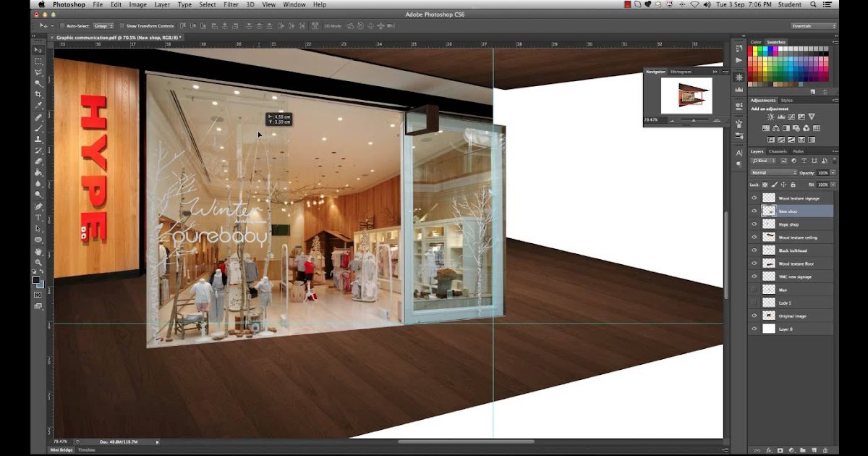Show the Lady 1 layer
The width and height of the screenshot is (868, 456).
754,302
